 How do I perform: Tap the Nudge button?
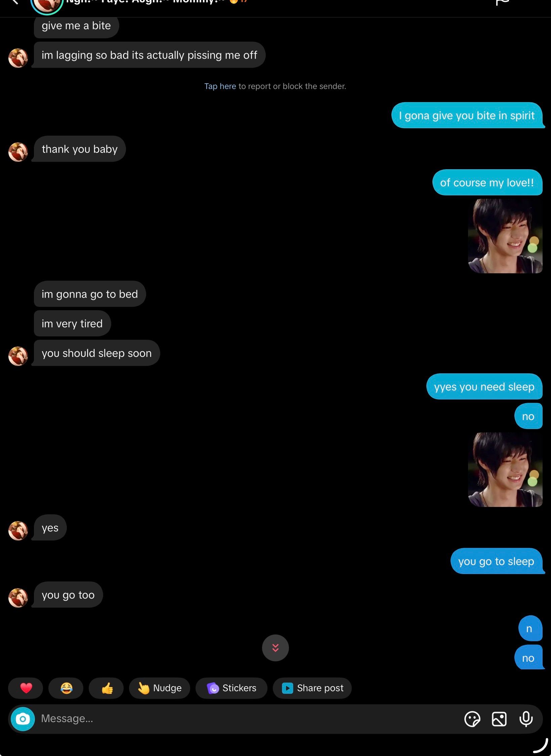pyautogui.click(x=160, y=688)
